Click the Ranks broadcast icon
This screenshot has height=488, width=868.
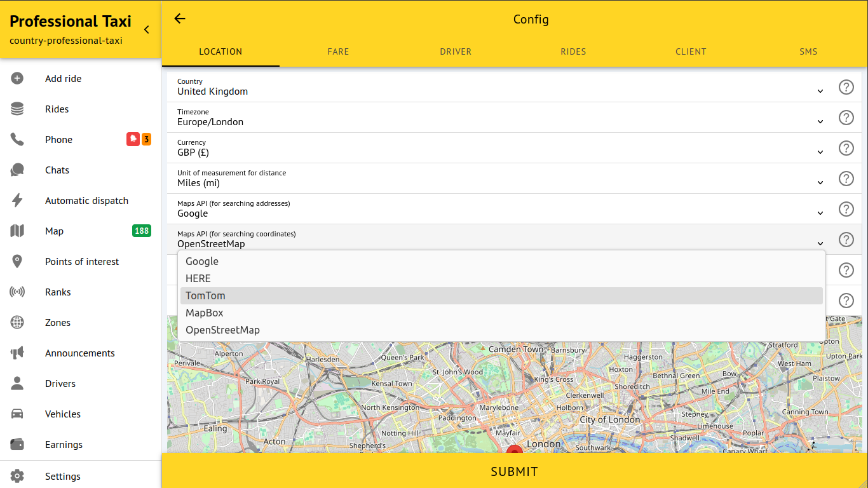click(x=17, y=292)
